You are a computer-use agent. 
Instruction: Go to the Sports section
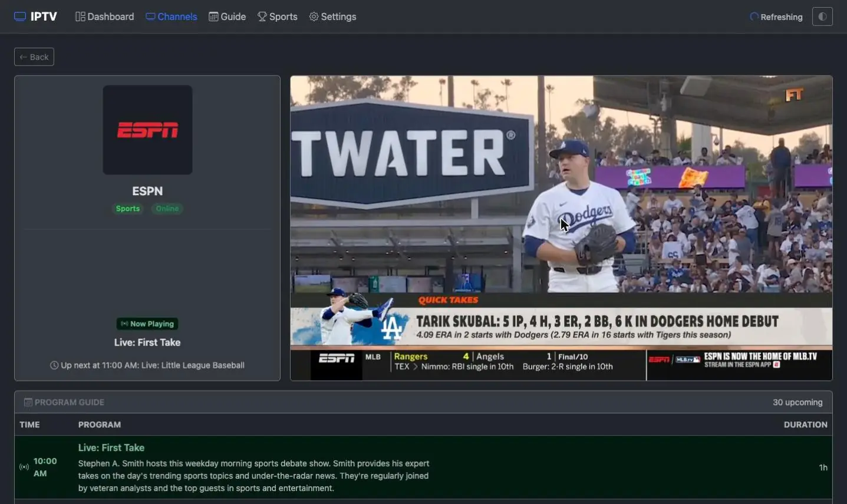[278, 17]
